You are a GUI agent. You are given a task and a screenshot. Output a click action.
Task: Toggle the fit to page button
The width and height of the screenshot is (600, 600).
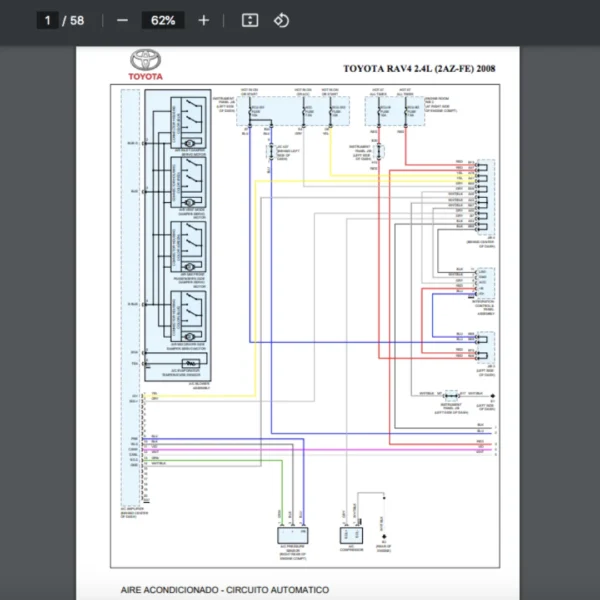click(250, 20)
